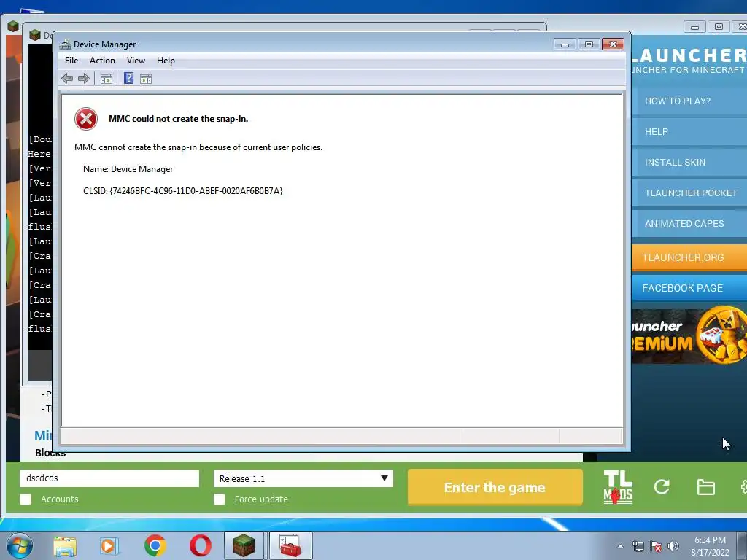The image size is (747, 560).
Task: Click Enter the game button
Action: pos(495,488)
